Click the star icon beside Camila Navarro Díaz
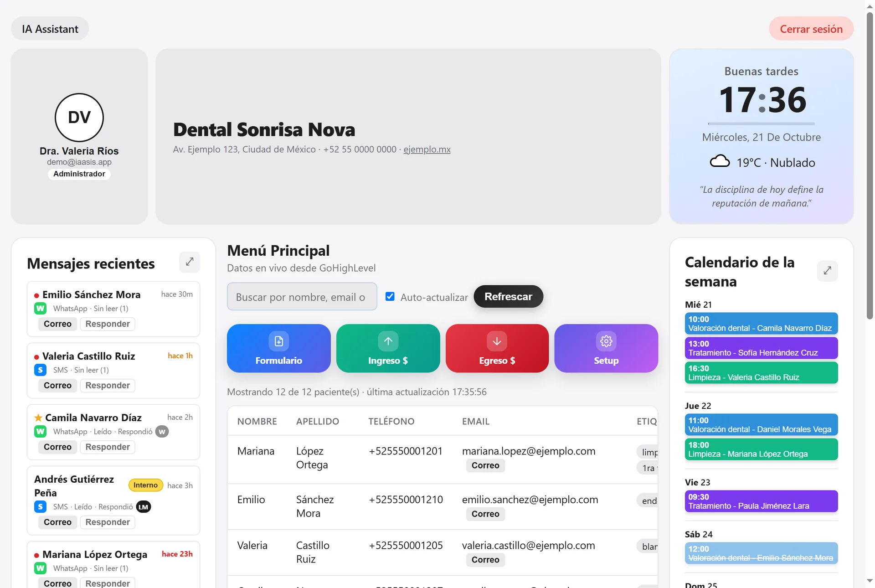 click(x=38, y=418)
